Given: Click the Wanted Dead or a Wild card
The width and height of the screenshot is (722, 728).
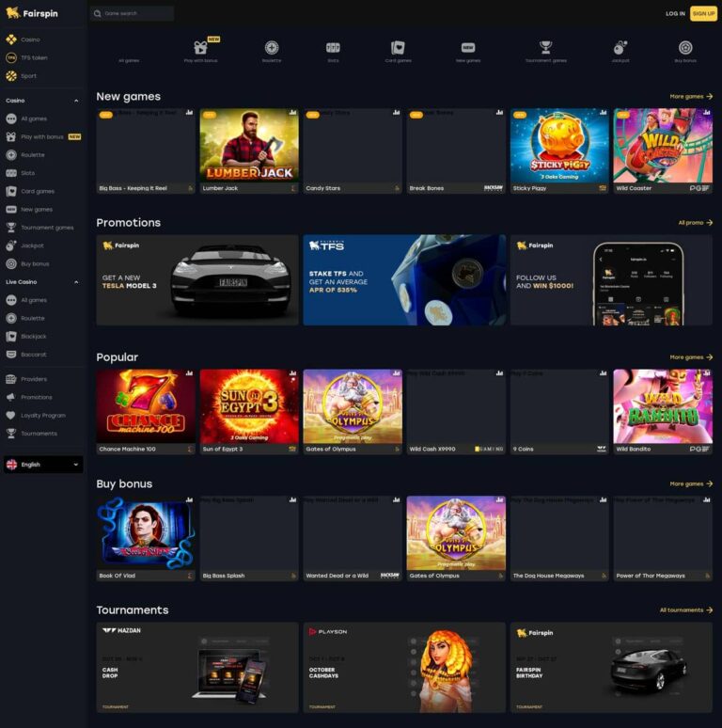Looking at the screenshot, I should pyautogui.click(x=353, y=539).
